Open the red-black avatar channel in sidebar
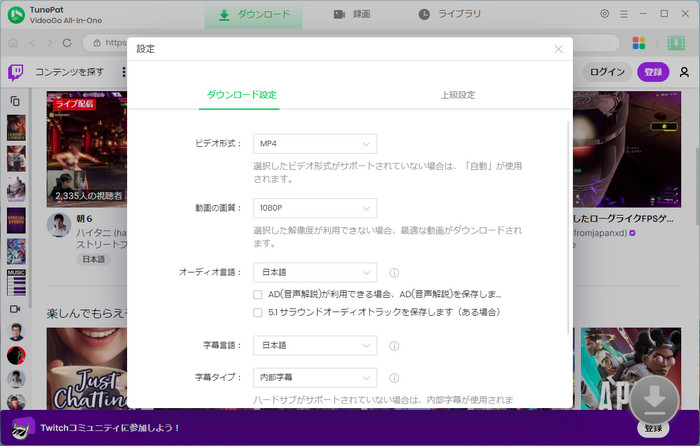This screenshot has height=446, width=700. 16,355
